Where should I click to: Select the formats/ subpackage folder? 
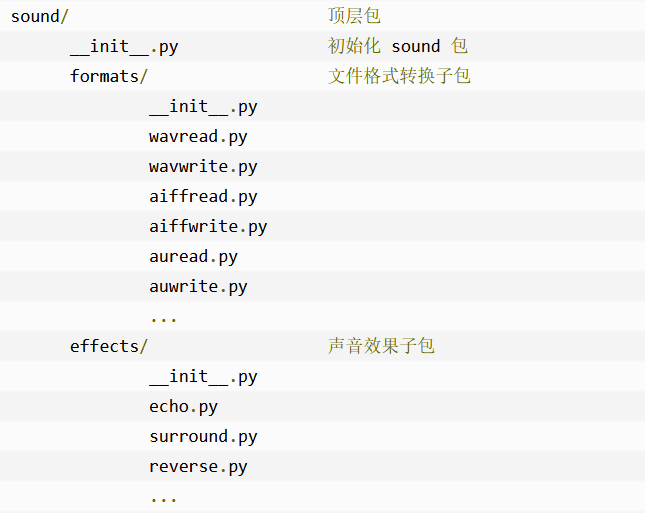(108, 76)
